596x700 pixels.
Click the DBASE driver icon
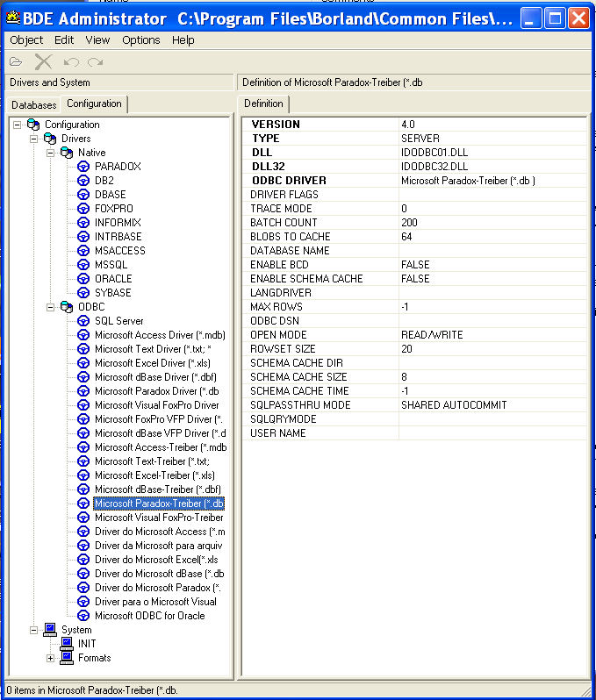pyautogui.click(x=83, y=195)
